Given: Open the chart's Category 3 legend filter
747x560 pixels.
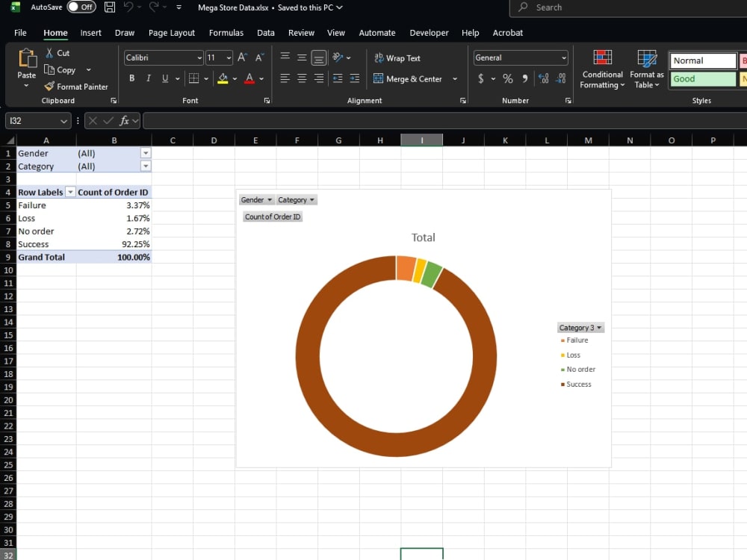Looking at the screenshot, I should click(x=580, y=328).
